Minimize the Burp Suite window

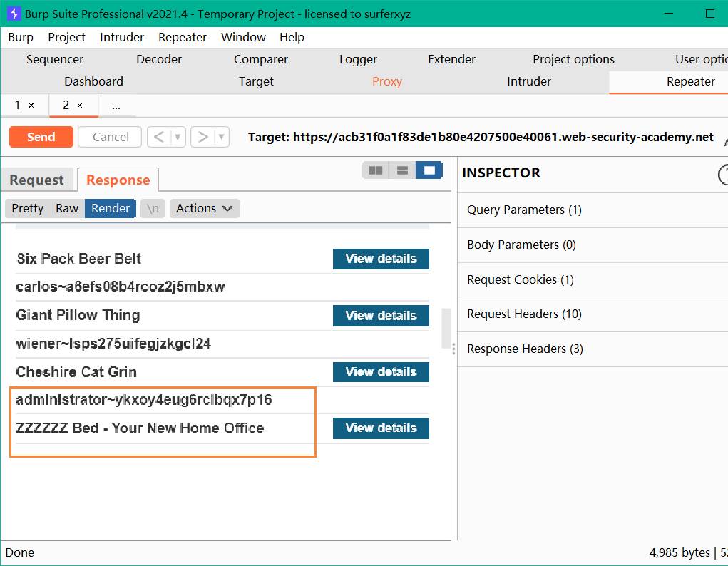point(669,14)
